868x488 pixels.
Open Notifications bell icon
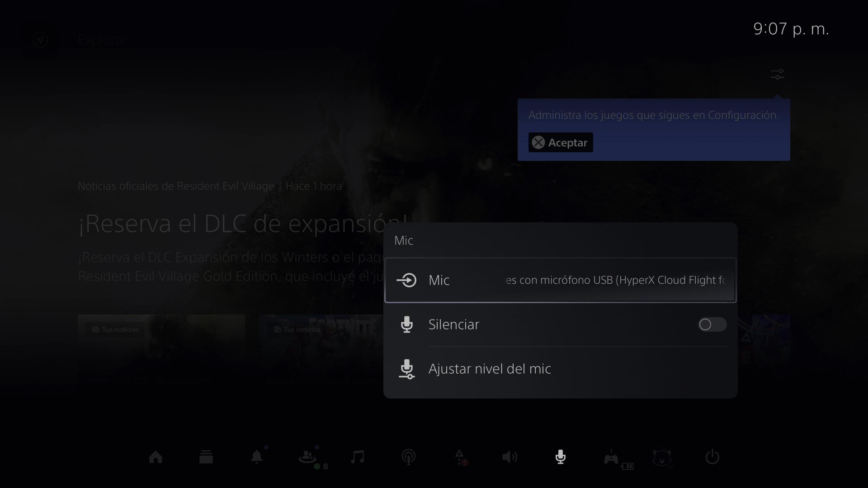coord(257,457)
